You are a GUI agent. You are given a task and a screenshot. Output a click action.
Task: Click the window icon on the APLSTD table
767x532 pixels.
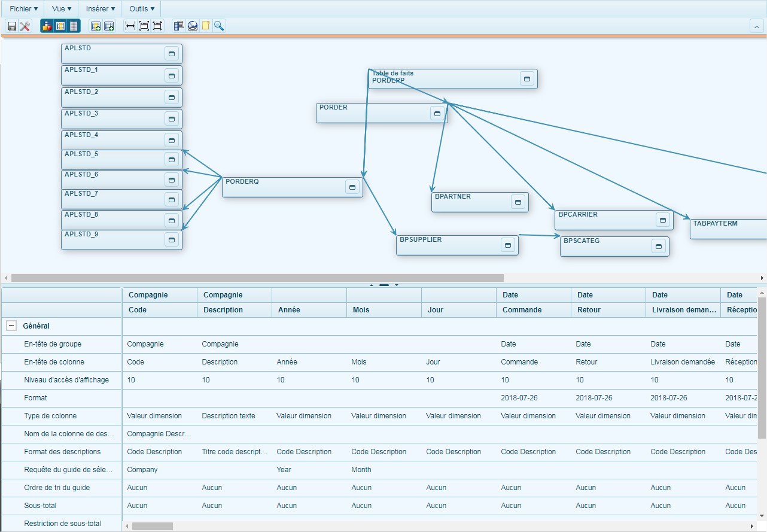point(172,54)
